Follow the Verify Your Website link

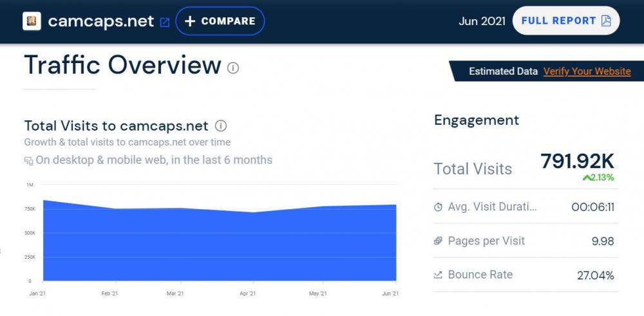click(x=587, y=71)
